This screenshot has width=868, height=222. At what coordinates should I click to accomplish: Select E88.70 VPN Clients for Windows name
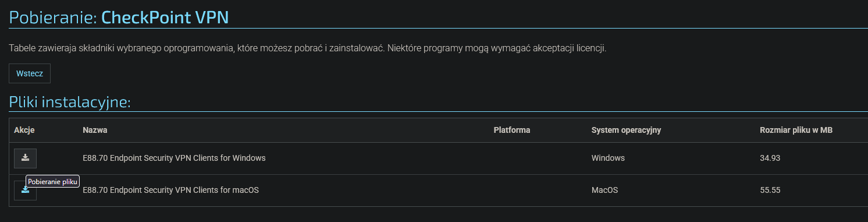click(175, 158)
